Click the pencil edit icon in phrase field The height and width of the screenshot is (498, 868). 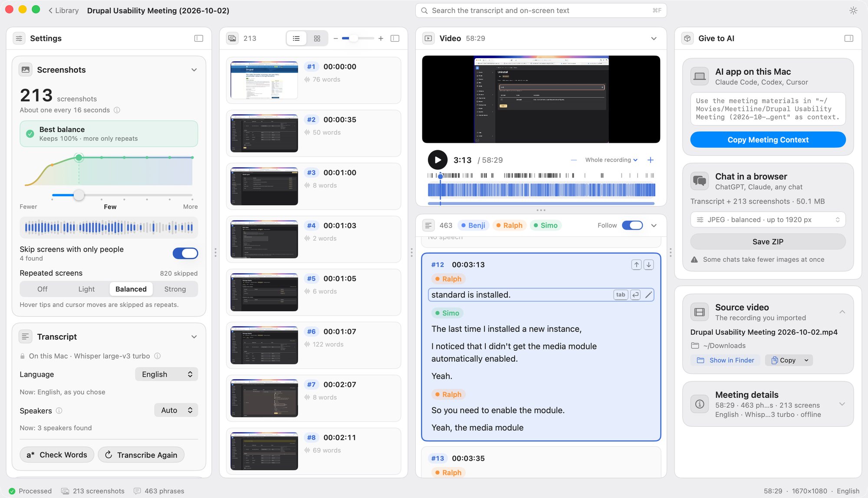pyautogui.click(x=648, y=295)
